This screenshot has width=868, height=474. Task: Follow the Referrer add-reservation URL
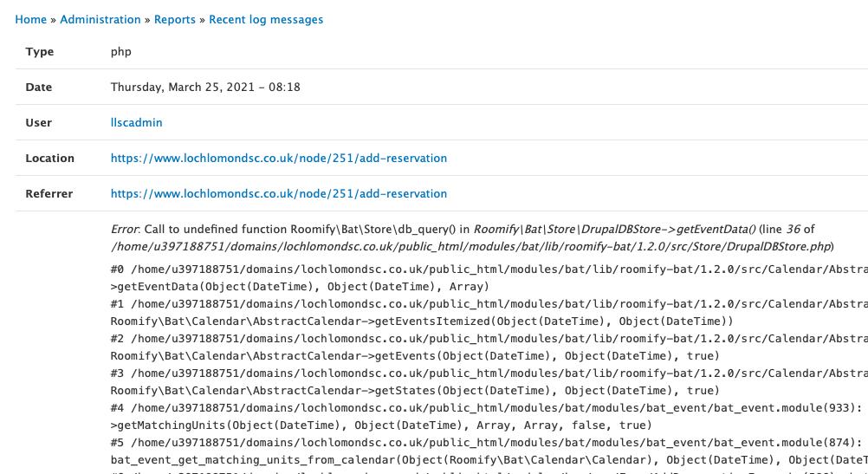tap(278, 193)
